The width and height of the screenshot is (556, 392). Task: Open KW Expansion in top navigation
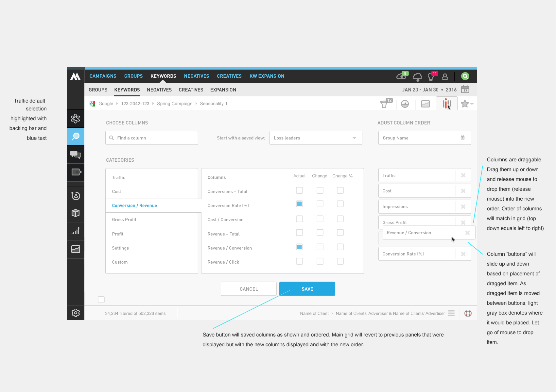point(267,76)
